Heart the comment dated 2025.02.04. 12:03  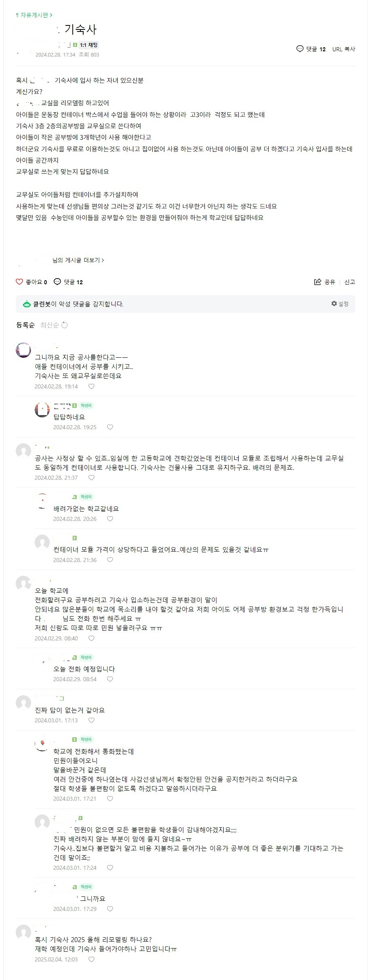pos(92,959)
